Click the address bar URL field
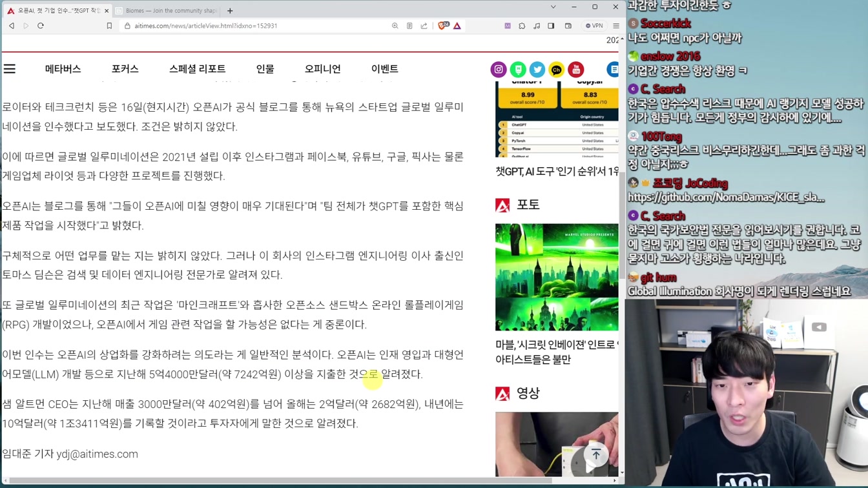 [x=258, y=26]
